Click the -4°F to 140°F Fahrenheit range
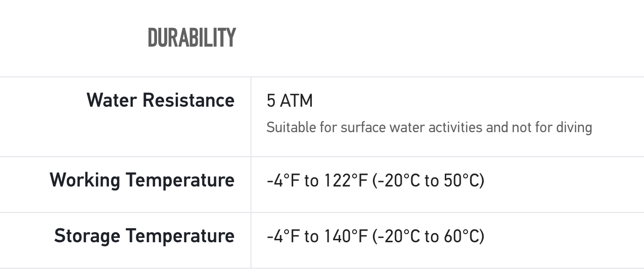 (317, 236)
